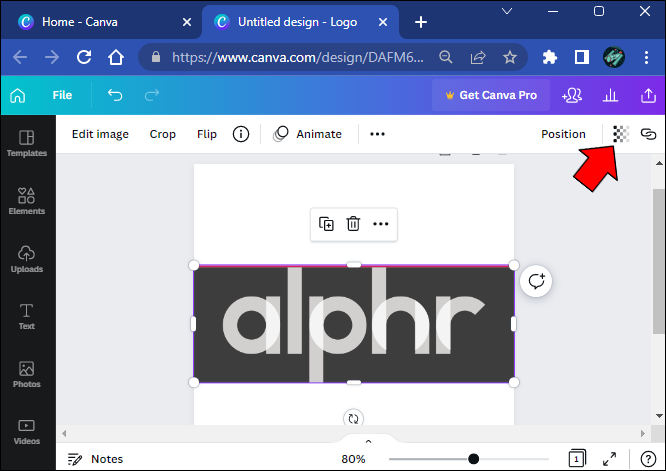This screenshot has width=666, height=471.
Task: Select the alphr logo image on canvas
Action: (353, 324)
